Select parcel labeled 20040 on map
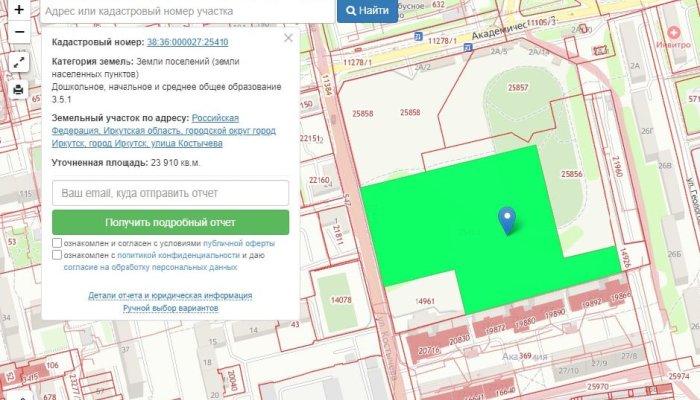700x400 pixels. [x=233, y=380]
